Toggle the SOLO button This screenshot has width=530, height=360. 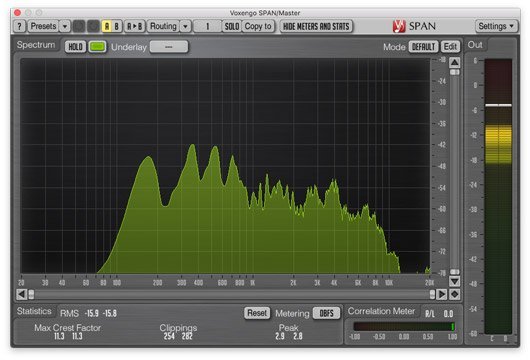pos(232,26)
